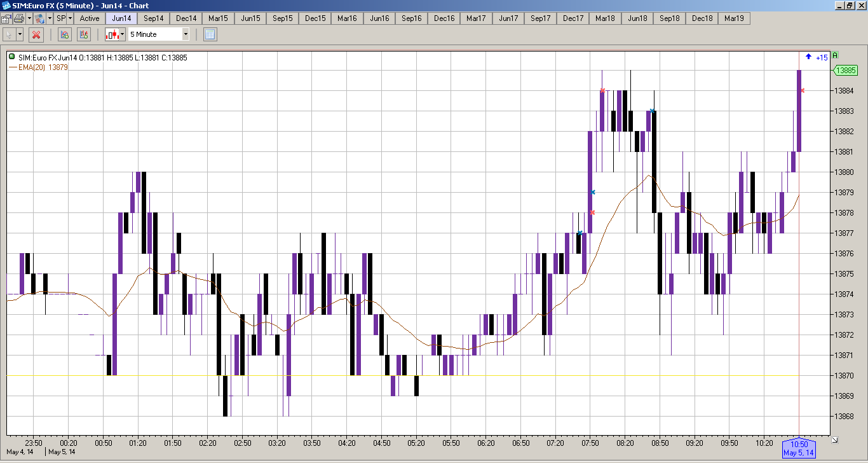Click the 23:50 time axis label
The image size is (868, 463).
34,443
